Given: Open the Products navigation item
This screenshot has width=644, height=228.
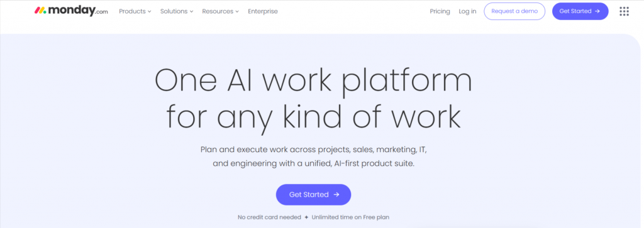Looking at the screenshot, I should (x=135, y=11).
